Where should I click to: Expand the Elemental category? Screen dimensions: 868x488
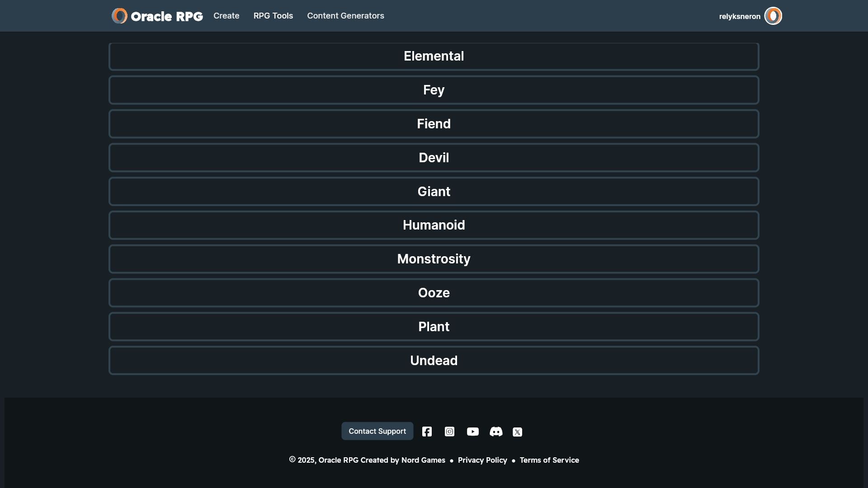pos(434,56)
